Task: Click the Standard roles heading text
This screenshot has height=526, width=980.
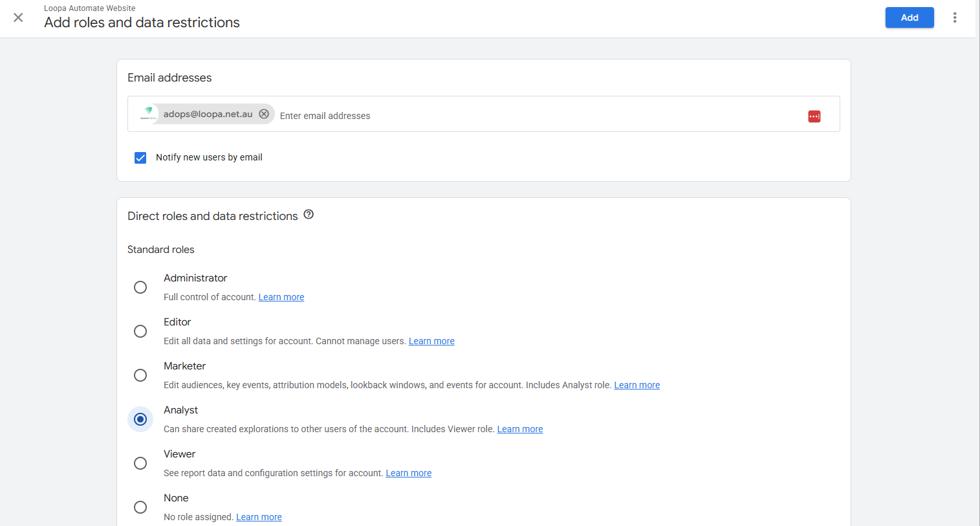Action: [161, 250]
